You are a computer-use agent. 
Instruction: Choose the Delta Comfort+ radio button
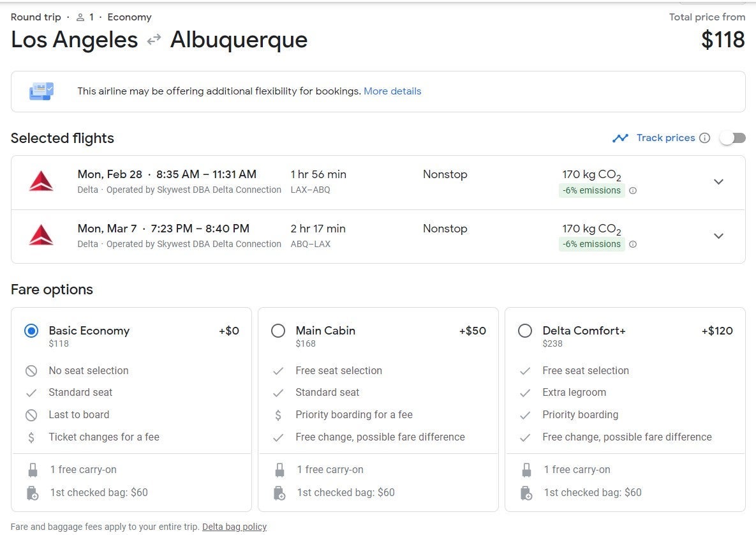[x=525, y=331]
